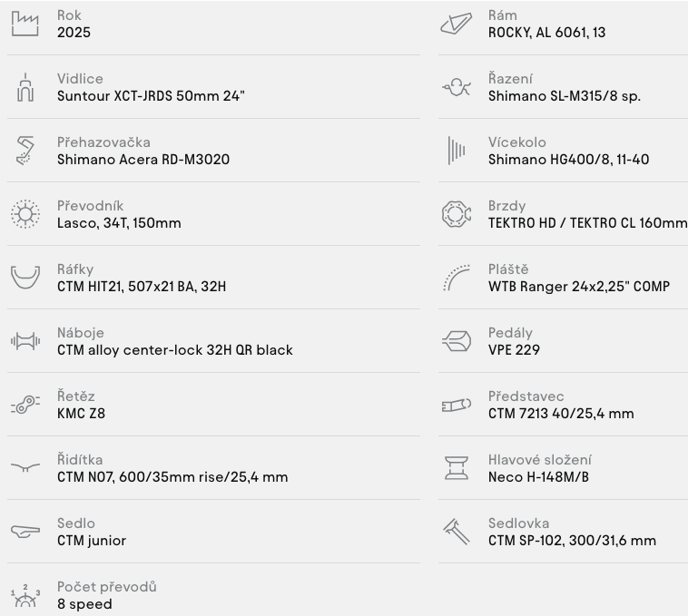688x616 pixels.
Task: Click the text Lasco, 34T, 150mm
Action: click(119, 223)
